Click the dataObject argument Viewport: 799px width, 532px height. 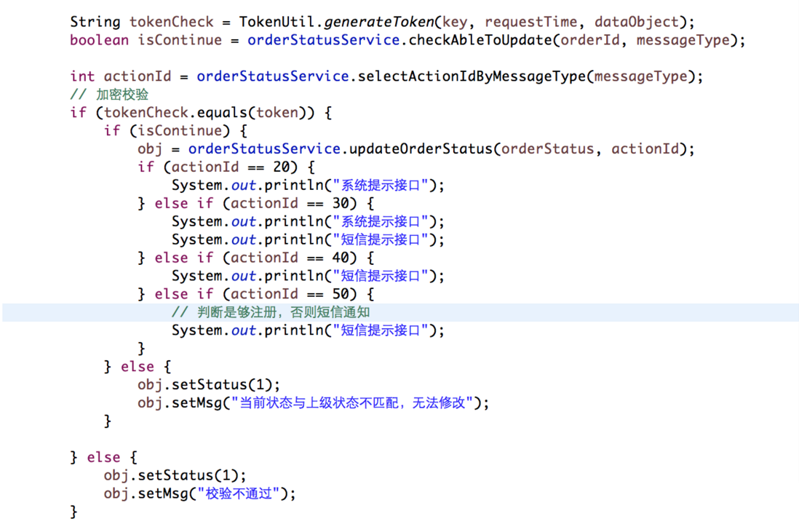(x=637, y=22)
